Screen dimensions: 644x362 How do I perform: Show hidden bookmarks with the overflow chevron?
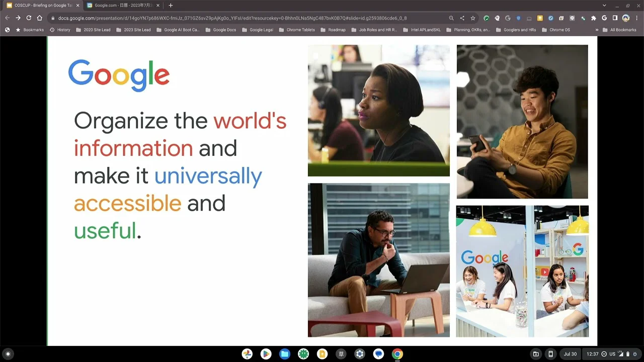coord(597,30)
